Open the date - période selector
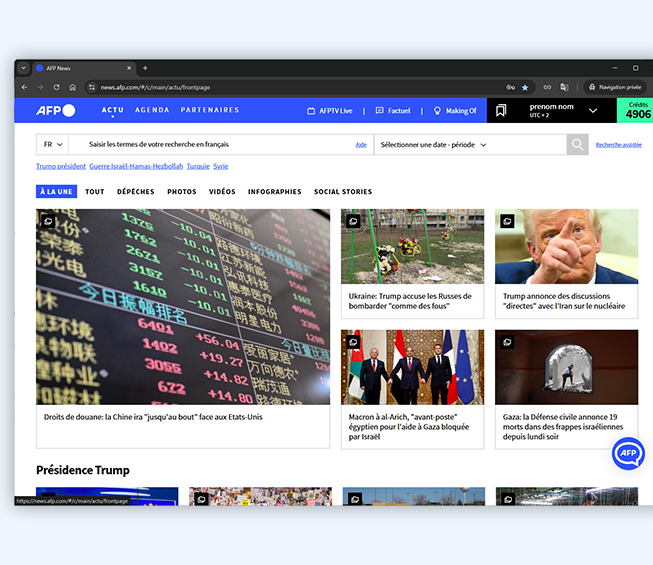Screen dimensions: 653x565 433,145
